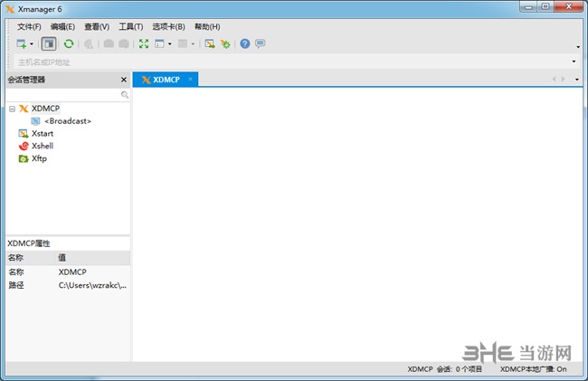The width and height of the screenshot is (588, 381).
Task: Click the Xstart tree icon
Action: (24, 134)
